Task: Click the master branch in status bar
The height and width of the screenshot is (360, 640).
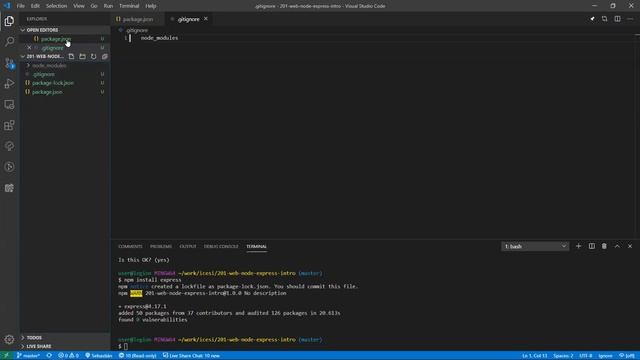Action: (28, 356)
